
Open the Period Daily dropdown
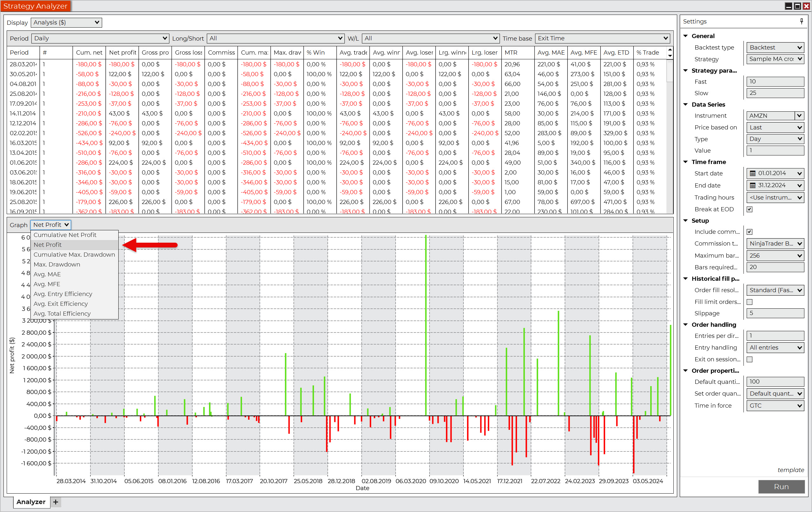click(100, 38)
